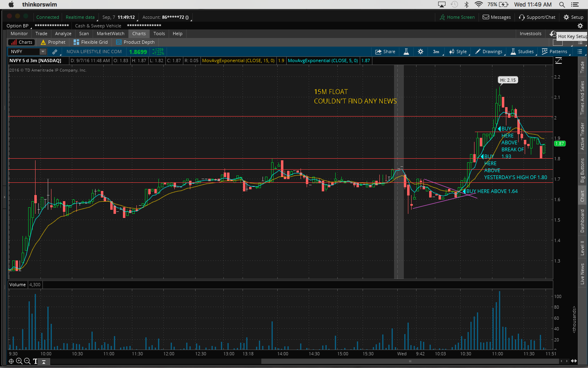Click the MovAvgExponential (CLOSE, 5, 0) study label
Viewport: 588px width, 368px height.
323,61
